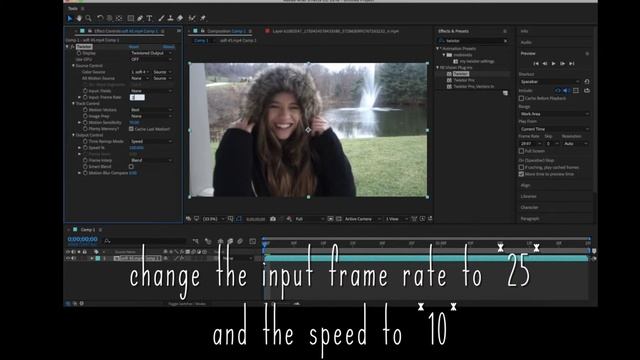Select the Pen tool

[140, 18]
